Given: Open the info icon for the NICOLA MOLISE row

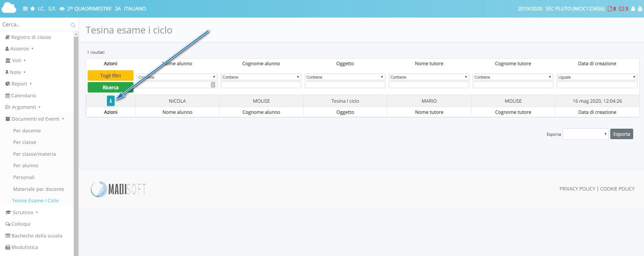Looking at the screenshot, I should 111,101.
